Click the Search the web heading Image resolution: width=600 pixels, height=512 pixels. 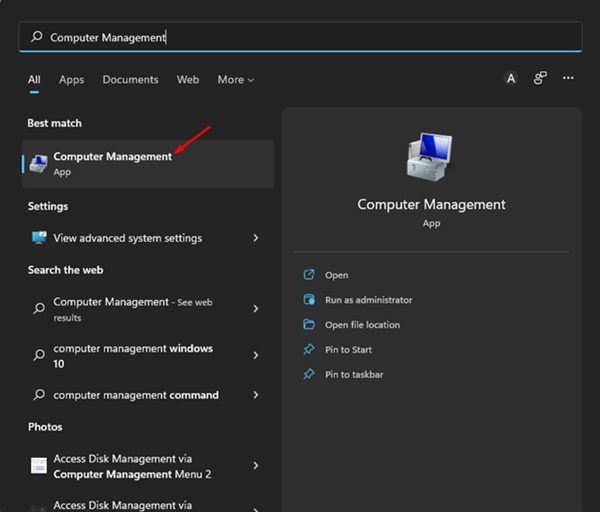point(65,270)
